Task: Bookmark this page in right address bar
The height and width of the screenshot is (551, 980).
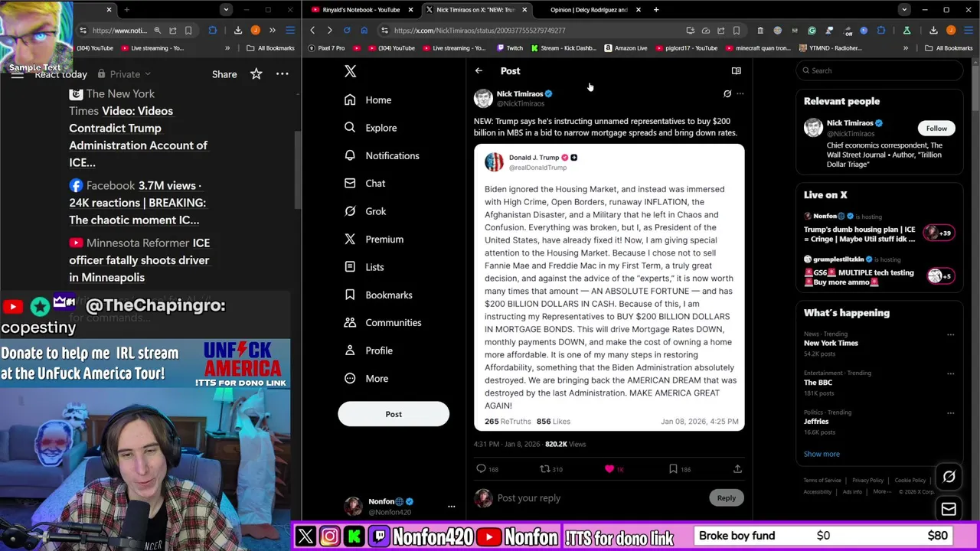Action: point(737,30)
